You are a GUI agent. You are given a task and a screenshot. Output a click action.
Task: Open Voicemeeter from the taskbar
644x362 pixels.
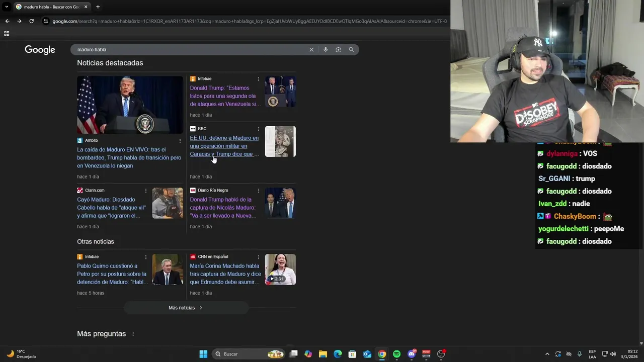point(426,354)
